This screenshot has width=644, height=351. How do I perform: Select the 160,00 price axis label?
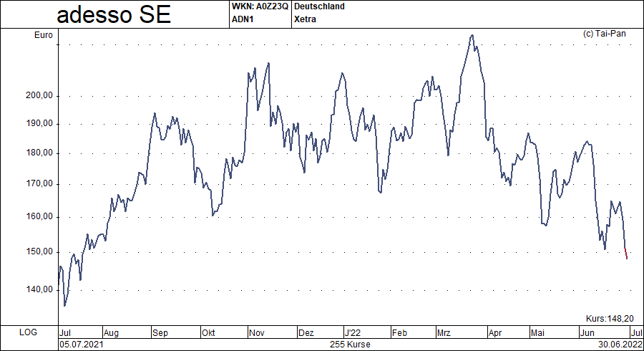point(39,216)
